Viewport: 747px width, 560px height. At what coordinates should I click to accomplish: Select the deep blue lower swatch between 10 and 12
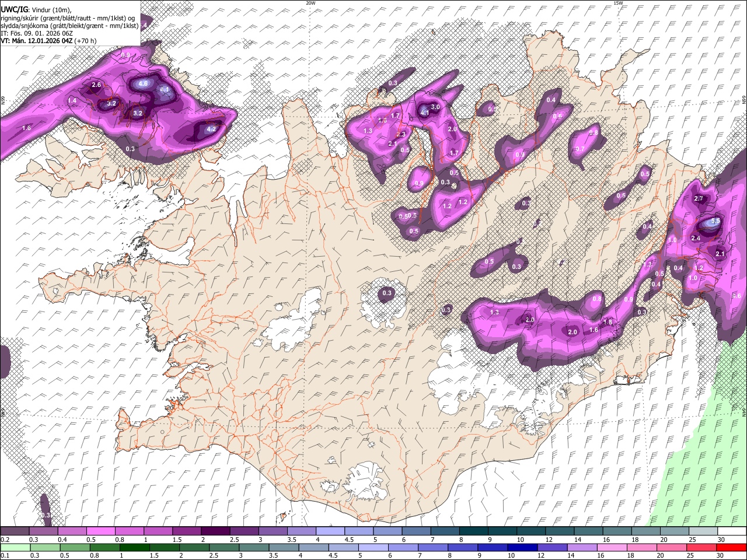tap(522, 547)
